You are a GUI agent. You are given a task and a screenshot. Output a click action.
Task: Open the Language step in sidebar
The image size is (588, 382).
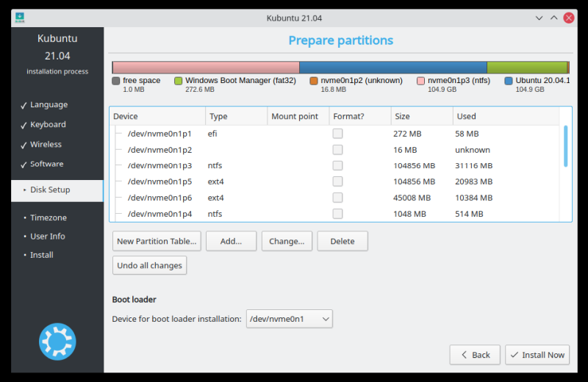click(49, 104)
